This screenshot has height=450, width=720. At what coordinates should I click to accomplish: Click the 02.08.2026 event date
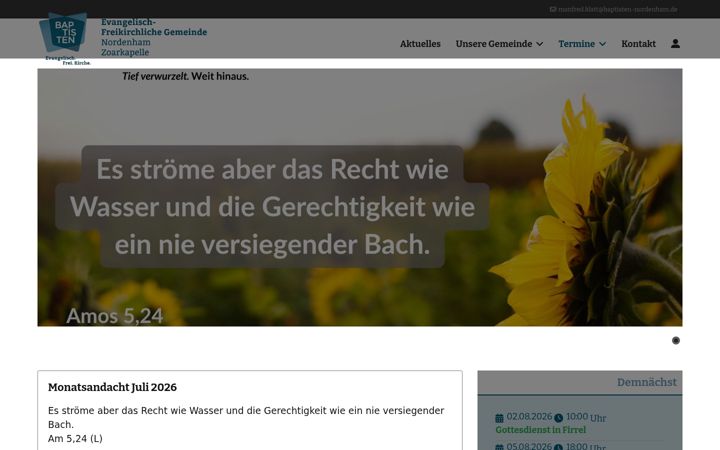coord(529,416)
